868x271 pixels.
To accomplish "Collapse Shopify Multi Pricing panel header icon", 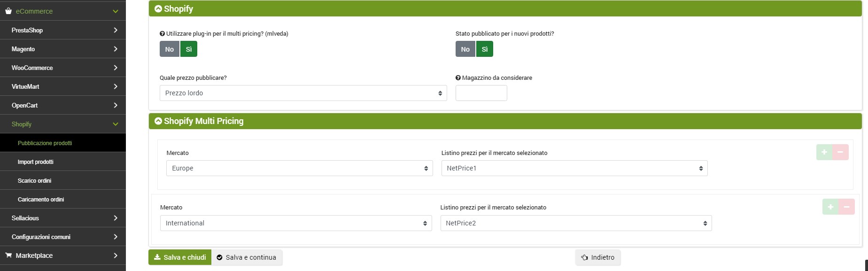I will (x=158, y=121).
